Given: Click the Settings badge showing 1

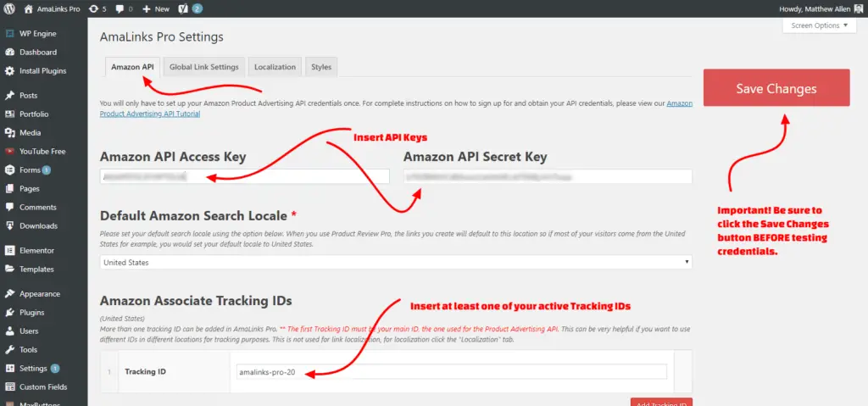Looking at the screenshot, I should 55,369.
